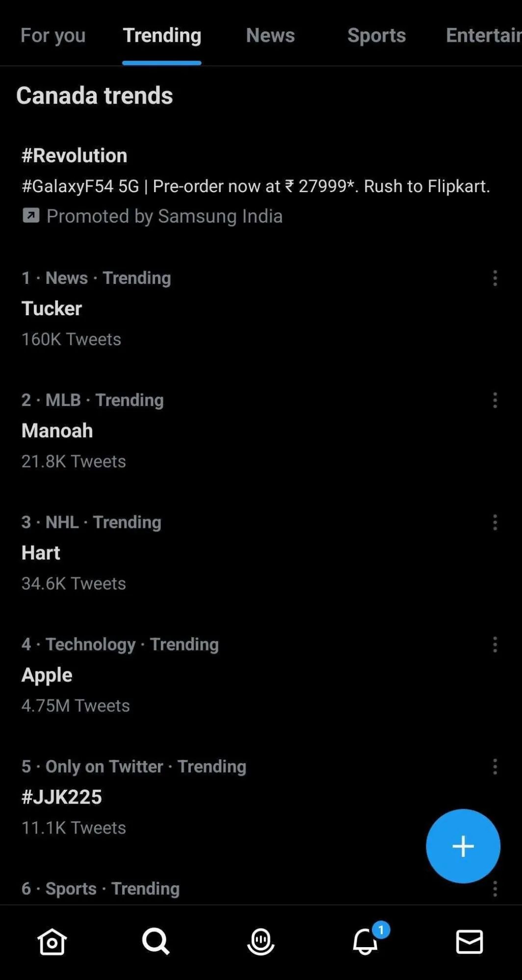Open the Entertainment tab

[x=483, y=35]
